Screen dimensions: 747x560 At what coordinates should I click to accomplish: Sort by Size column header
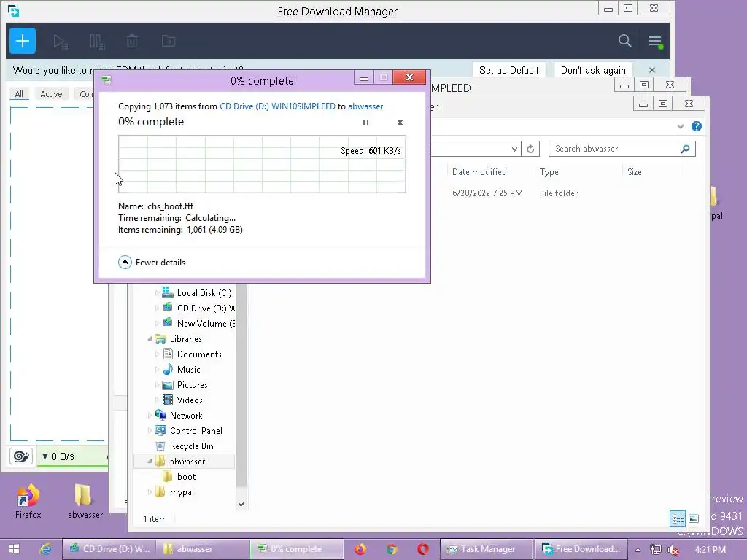tap(634, 172)
